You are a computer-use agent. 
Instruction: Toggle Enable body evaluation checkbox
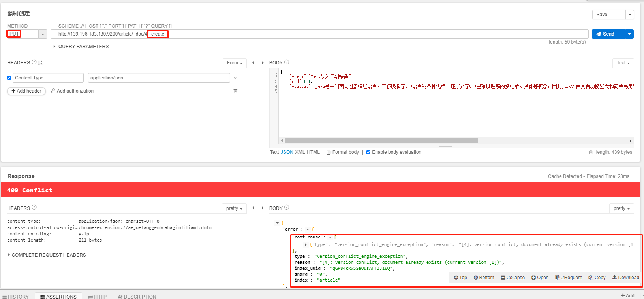tap(368, 152)
